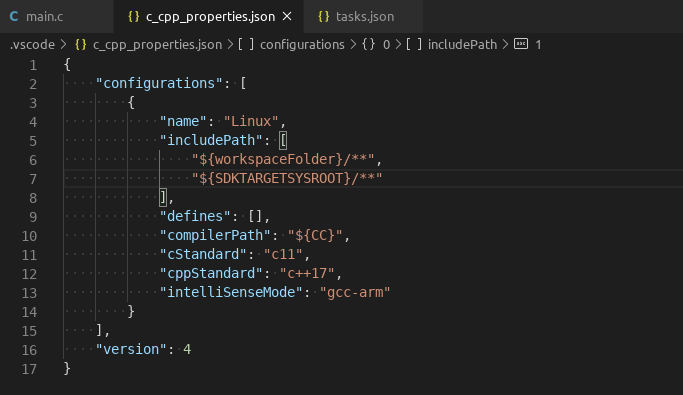Click the "compilerPath" key text
683x395 pixels.
215,236
